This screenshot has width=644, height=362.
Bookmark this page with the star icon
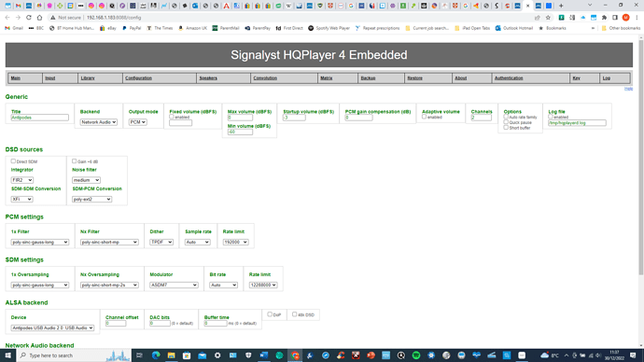point(548,18)
